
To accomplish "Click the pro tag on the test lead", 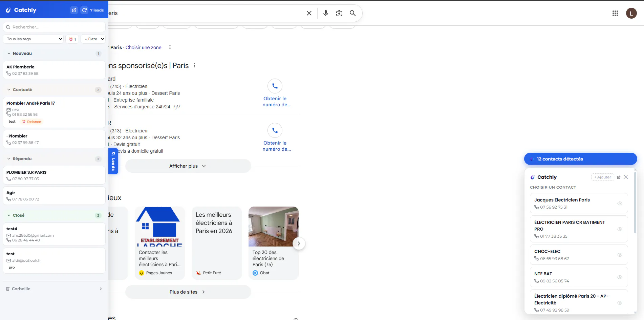I will pos(12,268).
